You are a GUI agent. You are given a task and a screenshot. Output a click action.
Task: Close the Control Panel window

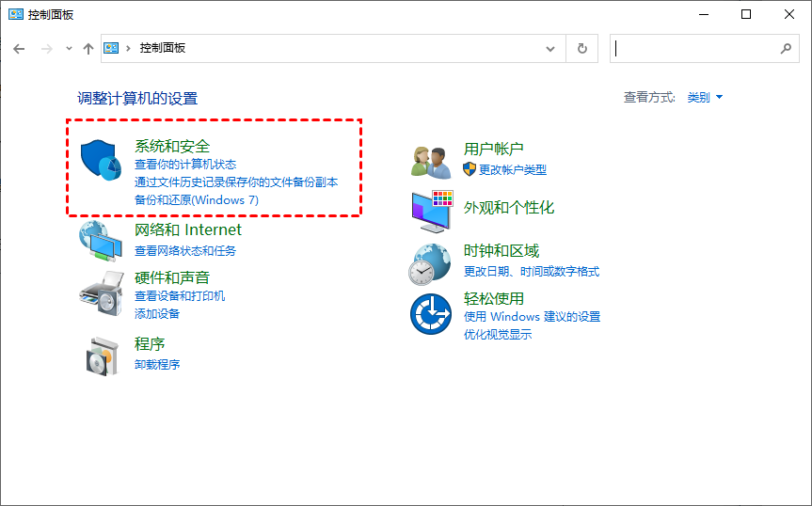pos(789,14)
